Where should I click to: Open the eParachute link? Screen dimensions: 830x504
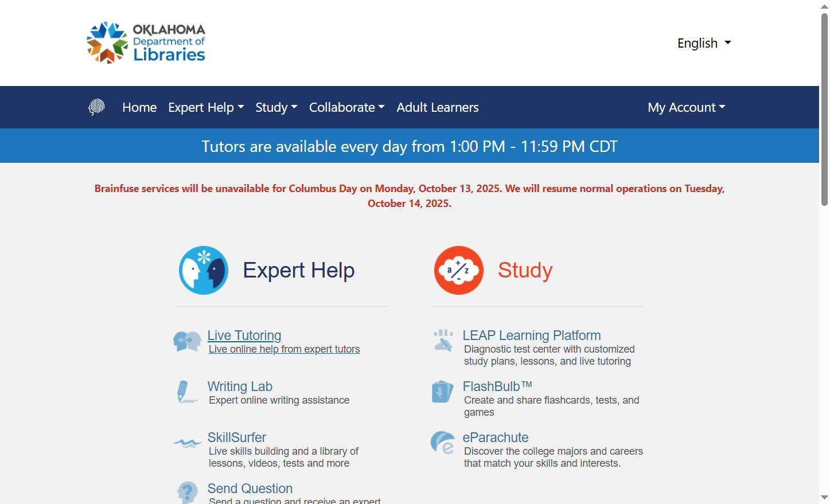click(496, 437)
